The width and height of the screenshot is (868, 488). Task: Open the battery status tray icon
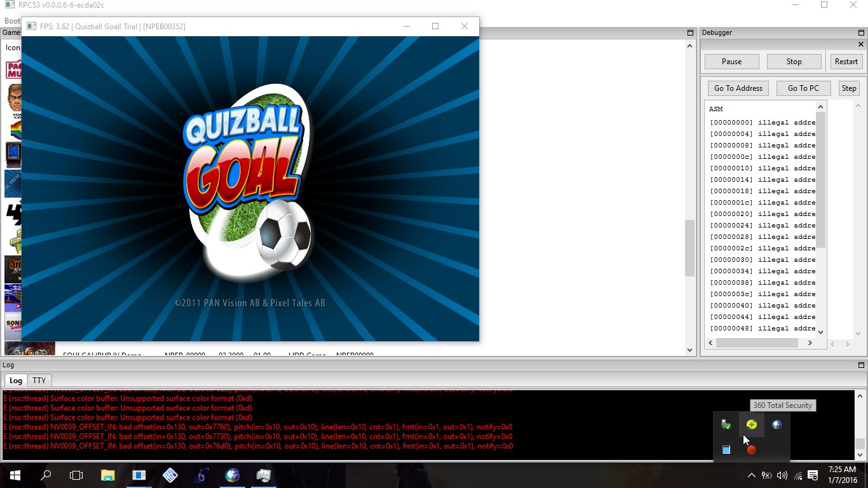767,475
